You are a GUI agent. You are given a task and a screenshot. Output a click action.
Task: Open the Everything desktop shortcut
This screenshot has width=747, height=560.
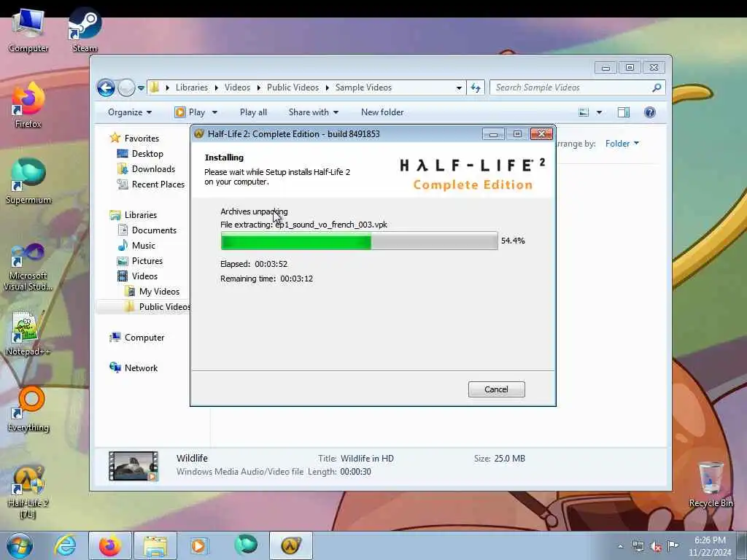[x=28, y=409]
